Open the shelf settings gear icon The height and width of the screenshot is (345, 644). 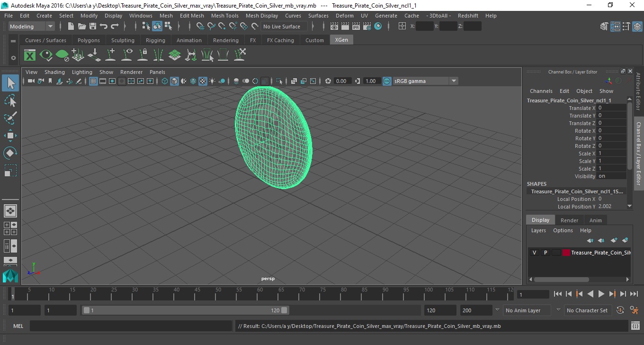pyautogui.click(x=13, y=58)
